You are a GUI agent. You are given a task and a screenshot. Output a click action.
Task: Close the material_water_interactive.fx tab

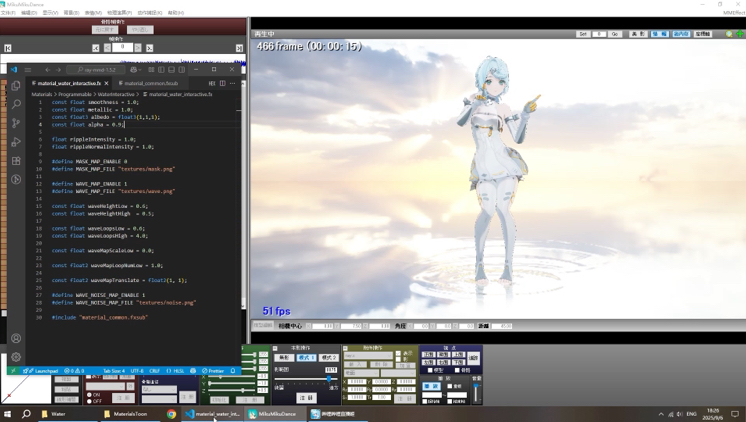[x=106, y=83]
